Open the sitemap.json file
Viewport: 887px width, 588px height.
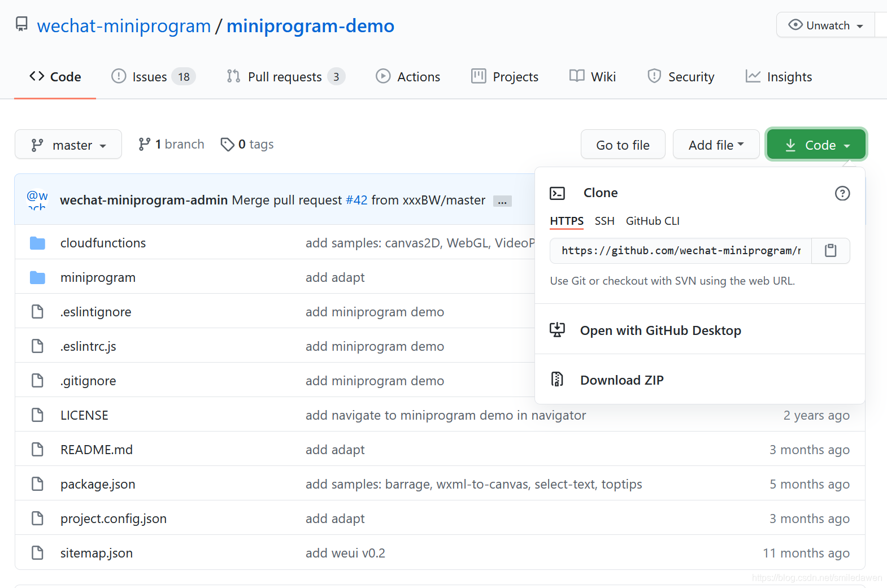[97, 553]
